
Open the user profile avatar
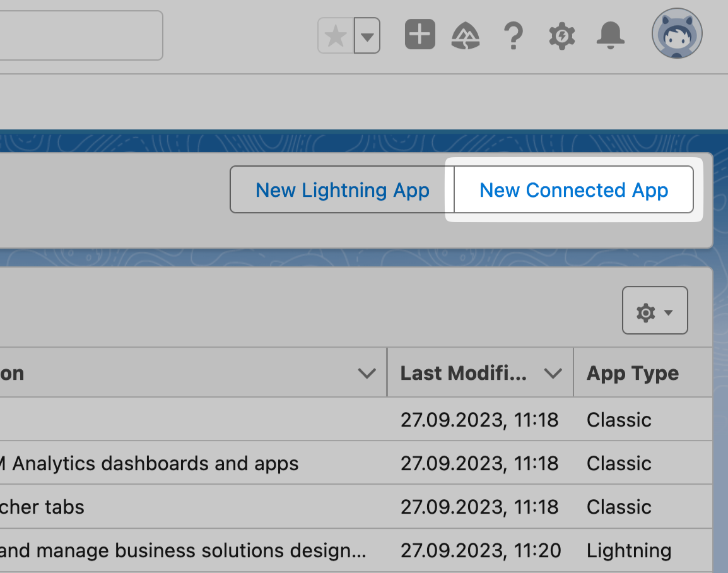(677, 33)
